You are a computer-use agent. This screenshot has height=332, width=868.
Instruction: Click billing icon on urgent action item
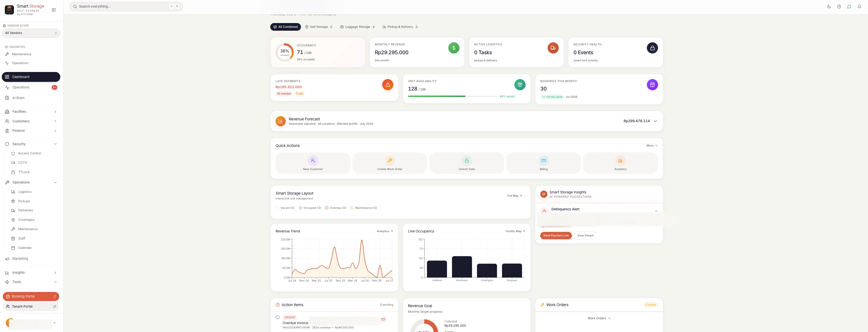[x=383, y=319]
